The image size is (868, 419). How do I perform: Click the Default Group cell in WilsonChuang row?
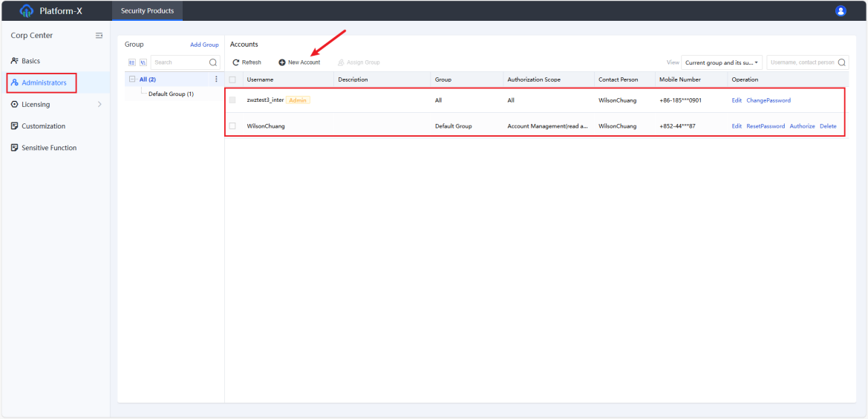(454, 126)
